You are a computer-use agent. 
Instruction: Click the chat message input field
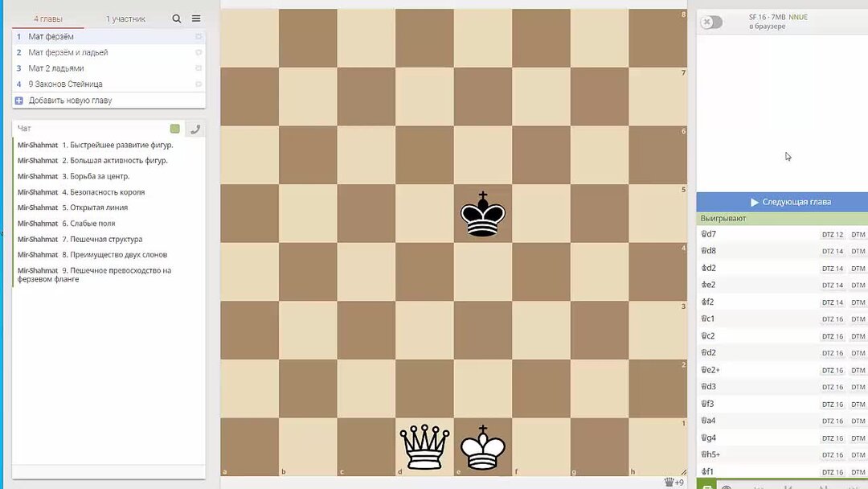point(108,472)
